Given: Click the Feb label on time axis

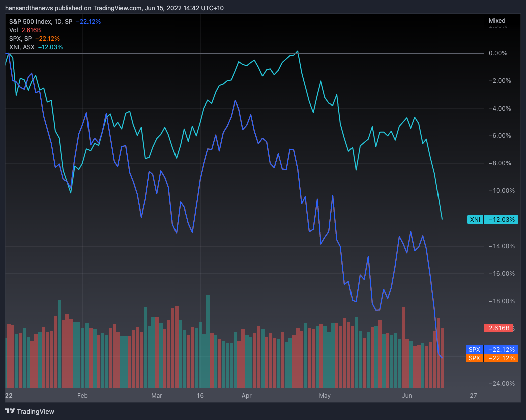Looking at the screenshot, I should [82, 396].
